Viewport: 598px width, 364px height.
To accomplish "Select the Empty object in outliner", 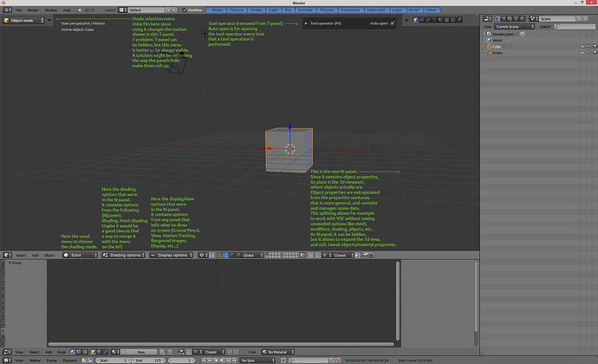I will click(497, 53).
